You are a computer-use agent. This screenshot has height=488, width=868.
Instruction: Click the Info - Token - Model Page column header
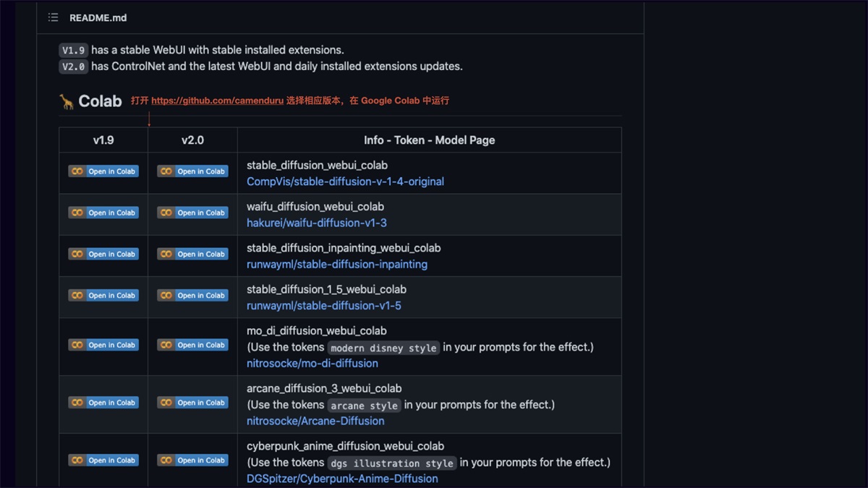[x=429, y=140]
